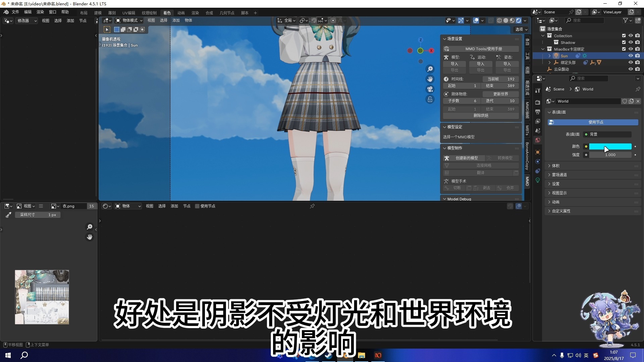Toggle the camera view icon in viewport
This screenshot has height=362, width=644.
tap(430, 89)
